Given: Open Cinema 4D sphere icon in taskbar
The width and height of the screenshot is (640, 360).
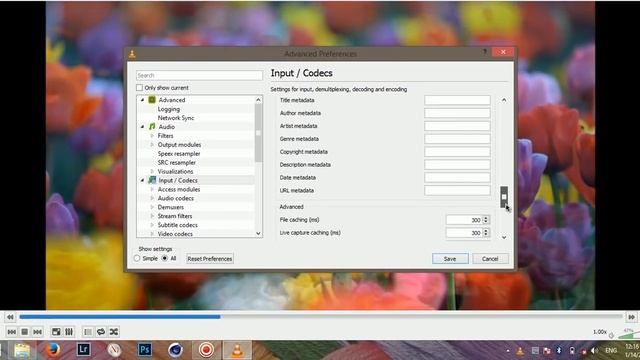Looking at the screenshot, I should pos(176,350).
